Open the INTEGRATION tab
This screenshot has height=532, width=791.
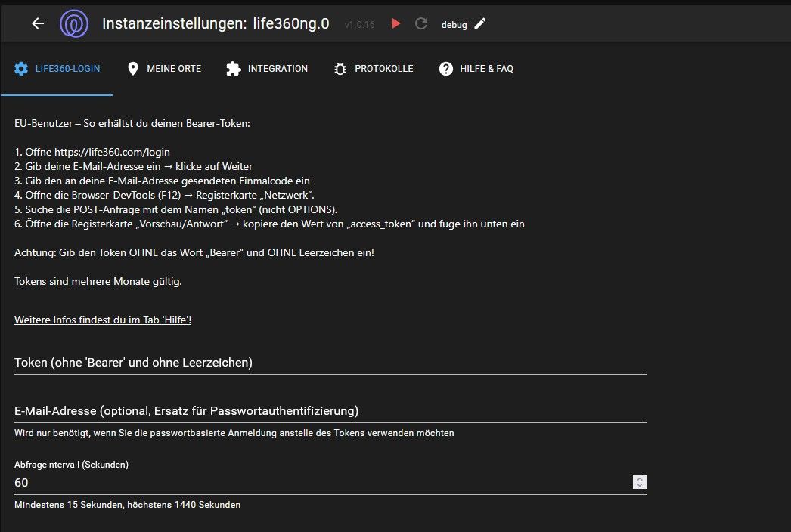tap(267, 69)
